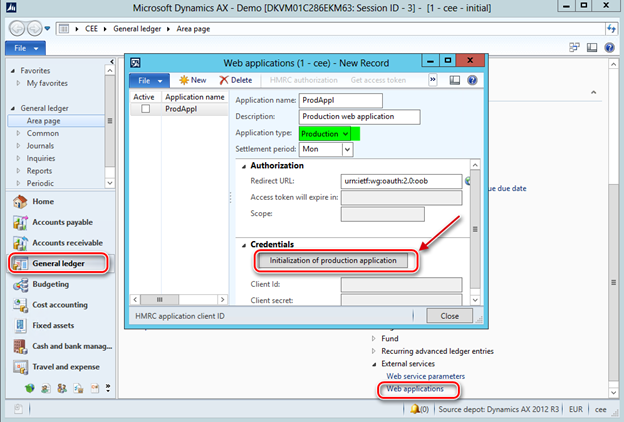The image size is (624, 422).
Task: Toggle the Active checkbox for ProdAppl
Action: pos(146,109)
